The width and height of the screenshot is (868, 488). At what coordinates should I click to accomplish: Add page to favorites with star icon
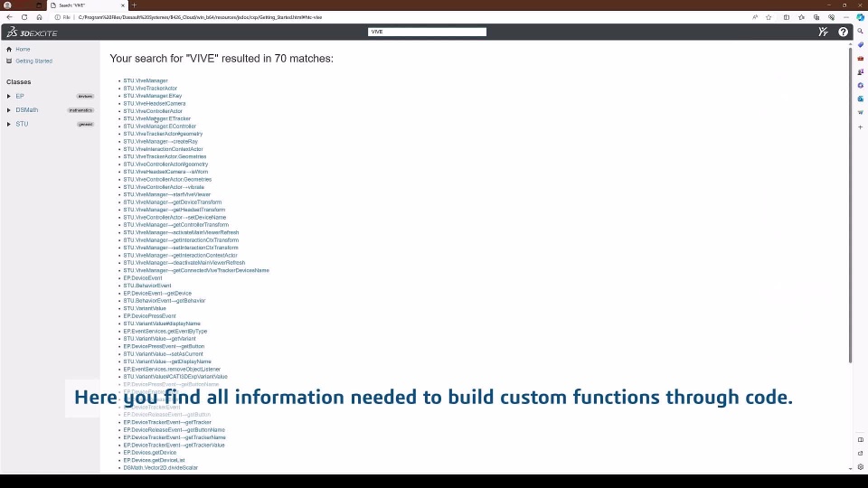click(769, 17)
